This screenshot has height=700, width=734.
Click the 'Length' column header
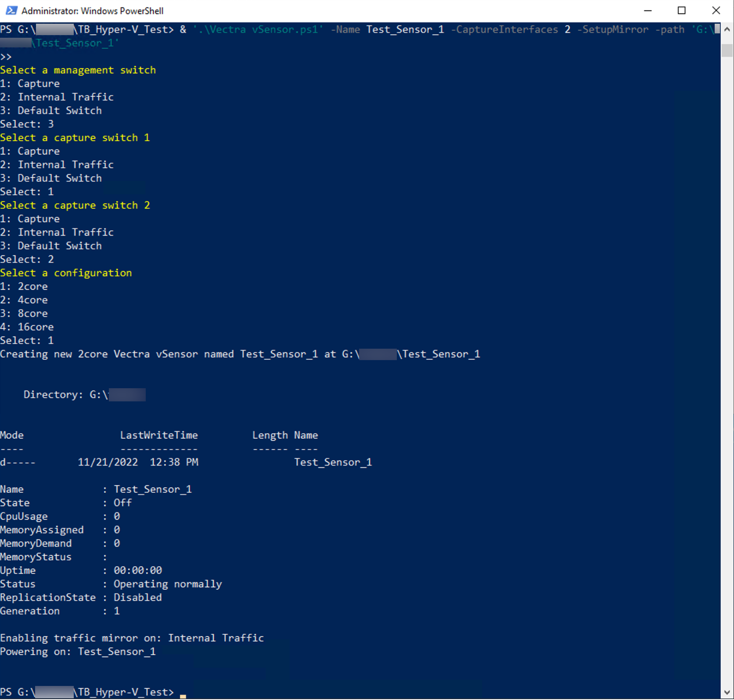270,436
